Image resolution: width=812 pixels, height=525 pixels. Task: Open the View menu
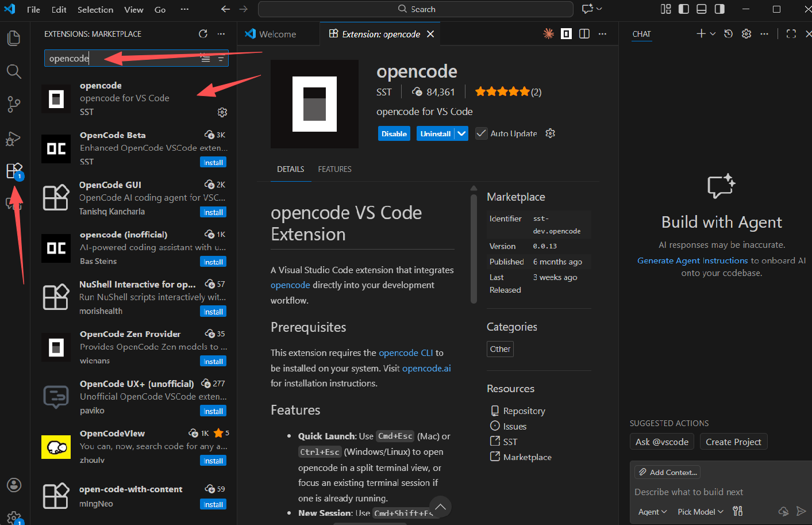134,9
